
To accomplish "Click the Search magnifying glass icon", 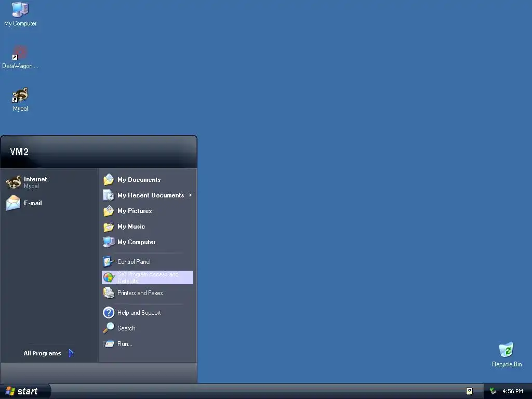I will tap(109, 328).
